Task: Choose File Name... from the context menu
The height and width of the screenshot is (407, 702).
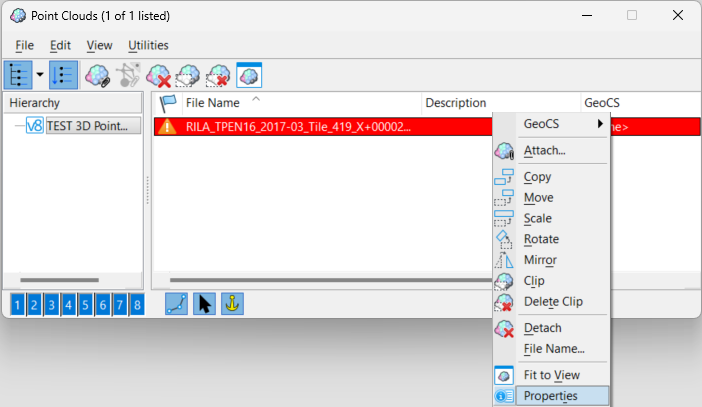Action: pyautogui.click(x=551, y=349)
